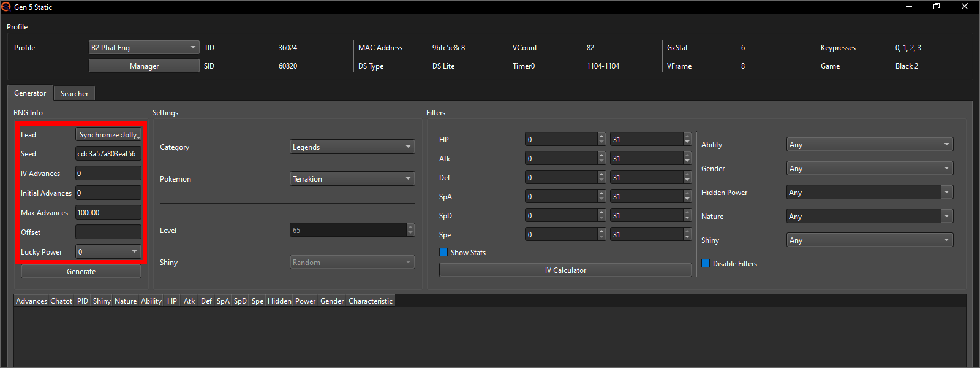
Task: Click the Chatot column header
Action: (x=61, y=301)
